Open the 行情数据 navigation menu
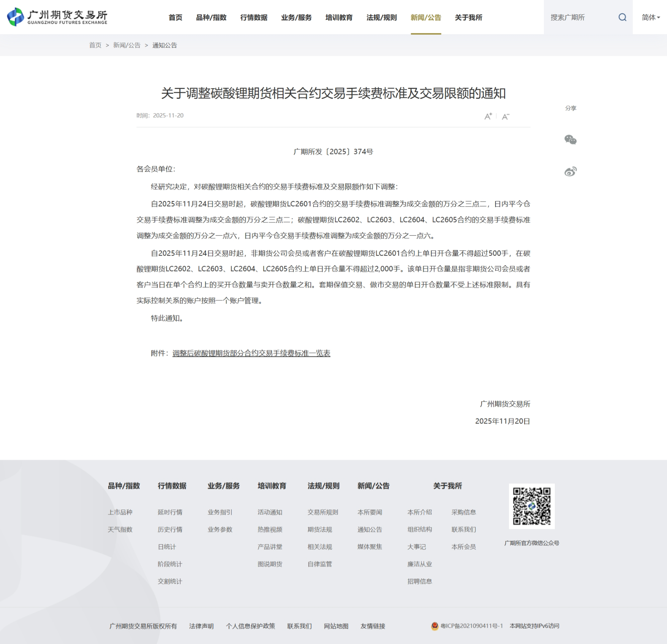The width and height of the screenshot is (667, 644). [253, 17]
